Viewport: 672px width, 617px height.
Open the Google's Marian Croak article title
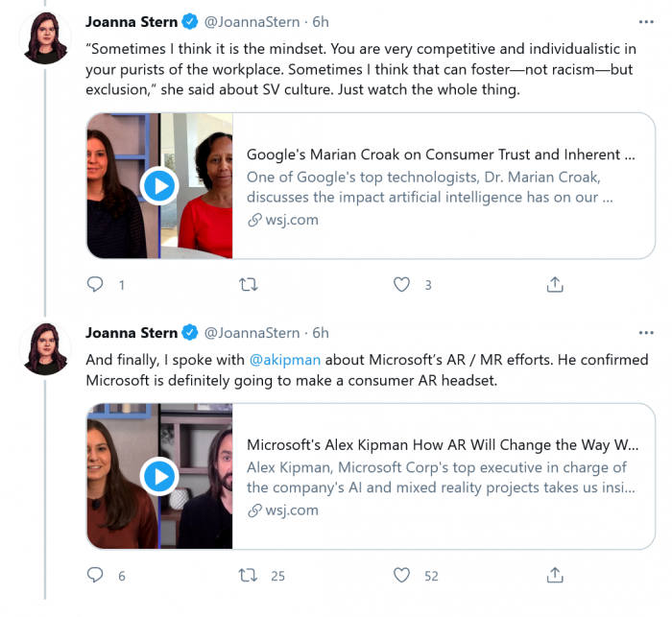pos(441,154)
